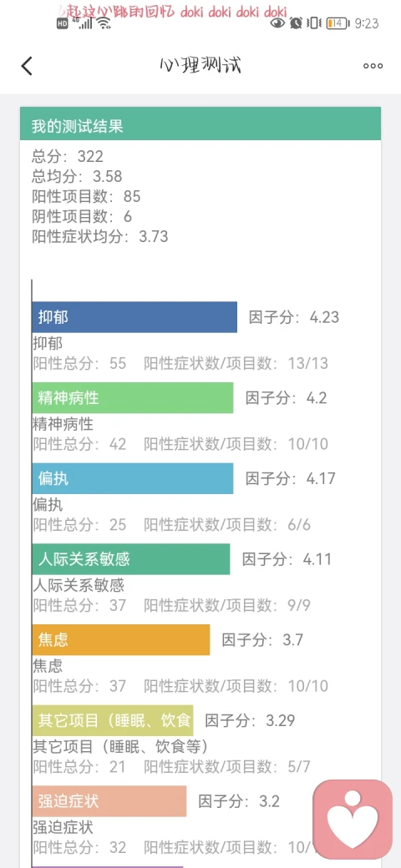Select the green 精神病性 bar
This screenshot has width=401, height=868.
click(132, 397)
